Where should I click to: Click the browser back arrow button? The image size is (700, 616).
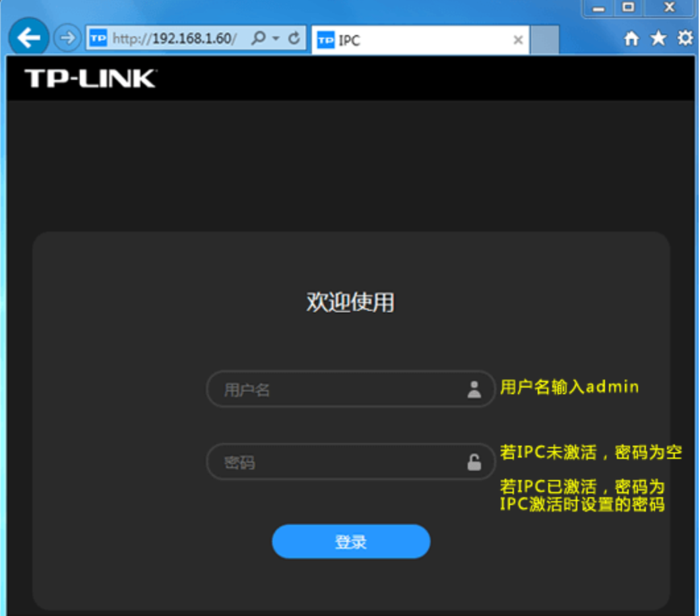(x=29, y=38)
